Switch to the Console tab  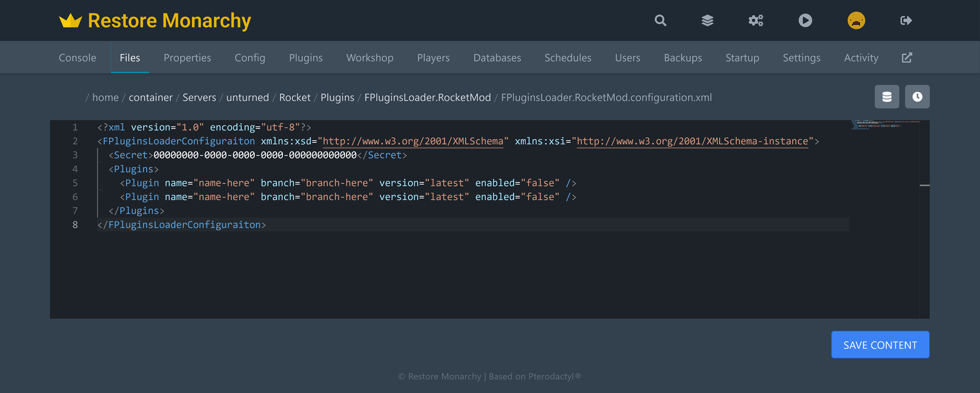77,57
